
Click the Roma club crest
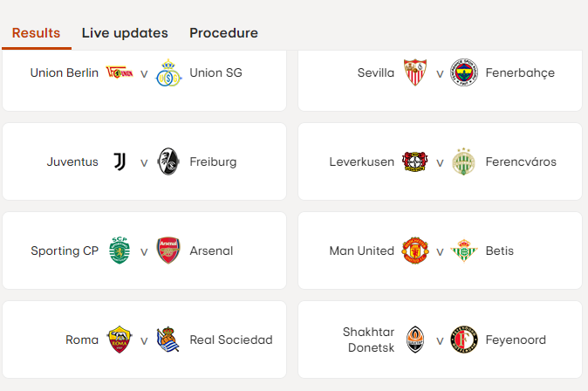[120, 340]
